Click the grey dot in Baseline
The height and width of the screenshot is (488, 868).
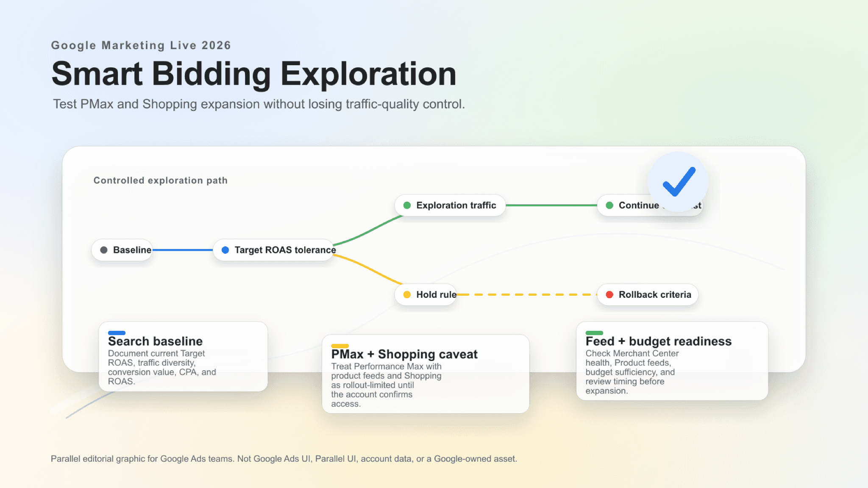104,250
